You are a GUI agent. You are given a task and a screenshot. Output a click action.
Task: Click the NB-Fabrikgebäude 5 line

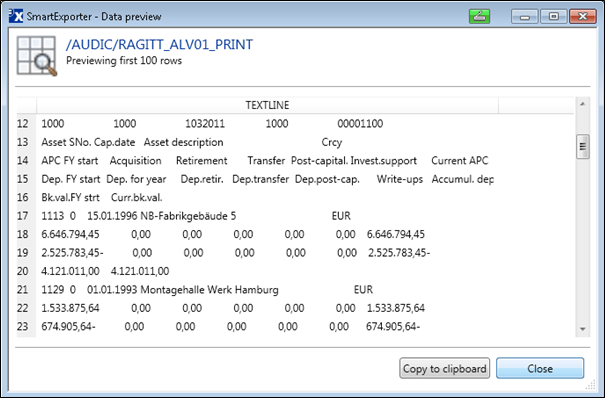click(x=267, y=216)
